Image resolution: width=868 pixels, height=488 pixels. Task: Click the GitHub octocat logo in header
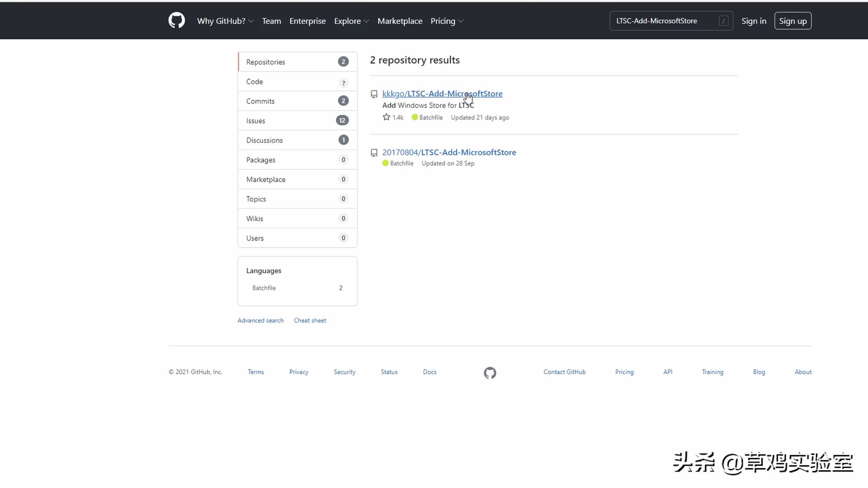tap(177, 21)
